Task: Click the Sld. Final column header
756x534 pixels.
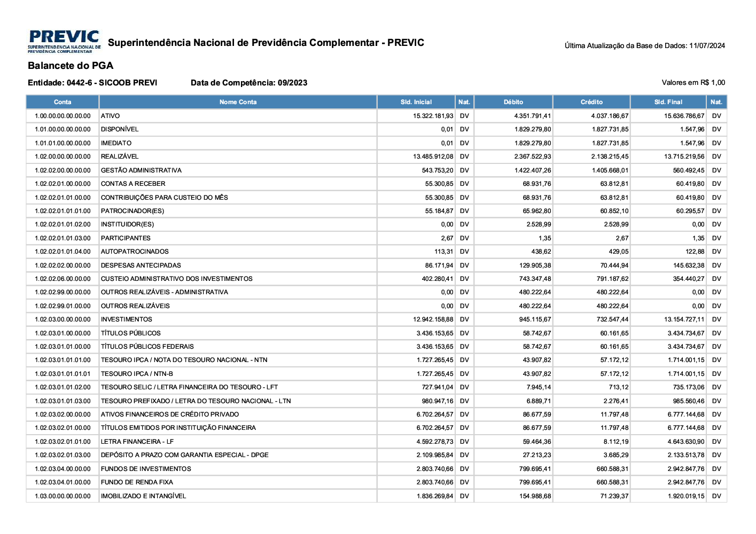Action: [x=668, y=102]
